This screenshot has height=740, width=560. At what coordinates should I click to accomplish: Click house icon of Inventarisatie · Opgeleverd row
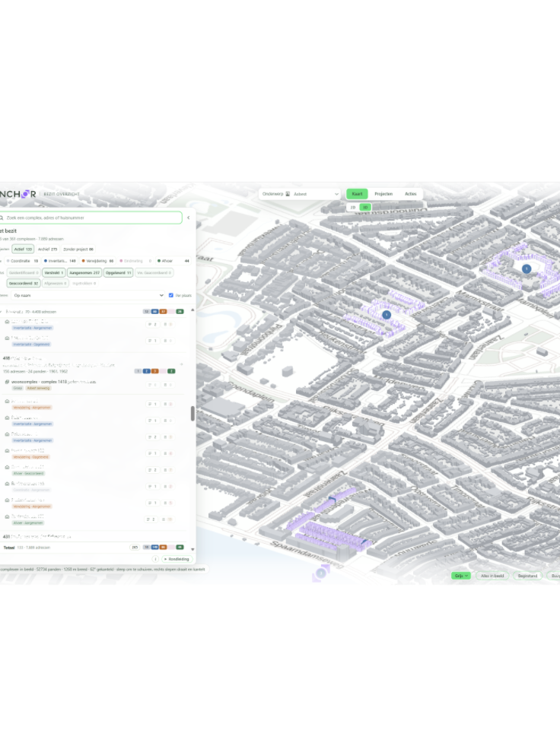(x=7, y=338)
